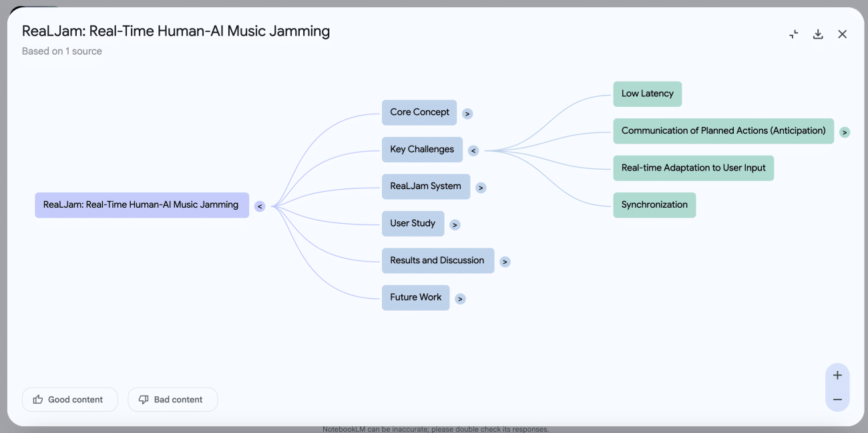Zoom out with the minus button

837,400
